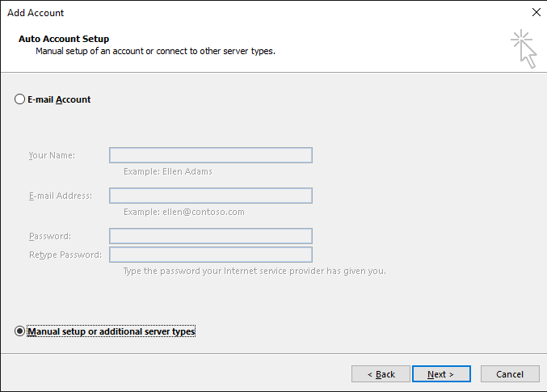Cancel the Add Account wizard
Viewport: 547px width, 392px height.
point(510,374)
